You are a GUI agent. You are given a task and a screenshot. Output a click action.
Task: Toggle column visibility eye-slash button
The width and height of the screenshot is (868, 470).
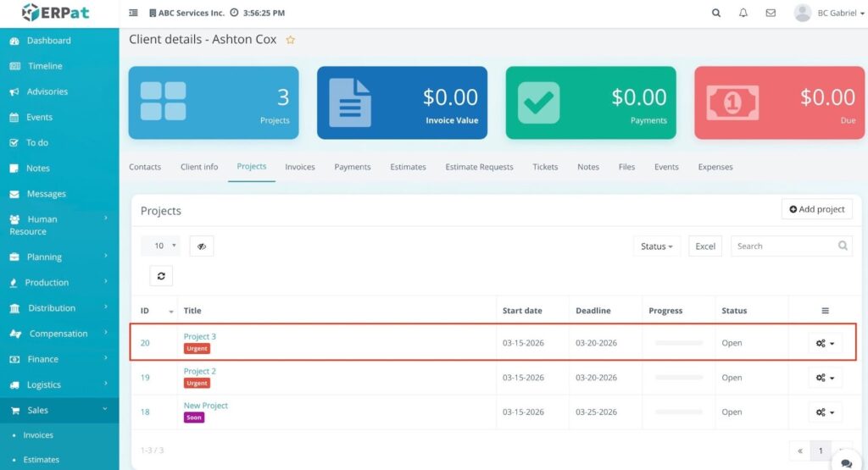202,246
